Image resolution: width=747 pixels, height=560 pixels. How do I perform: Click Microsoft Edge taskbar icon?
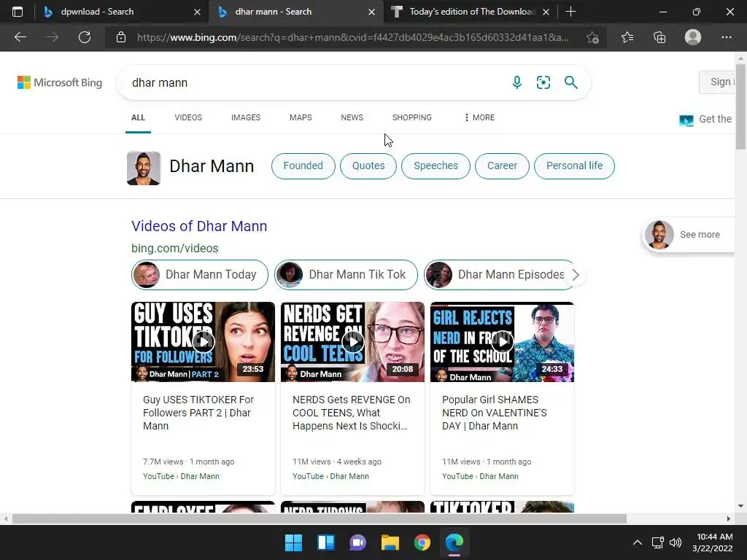454,542
